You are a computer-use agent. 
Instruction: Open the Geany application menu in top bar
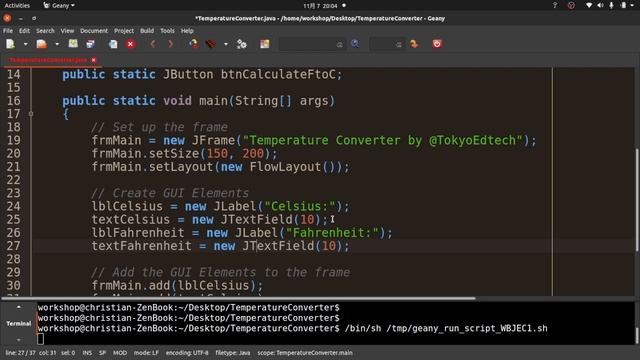point(59,5)
